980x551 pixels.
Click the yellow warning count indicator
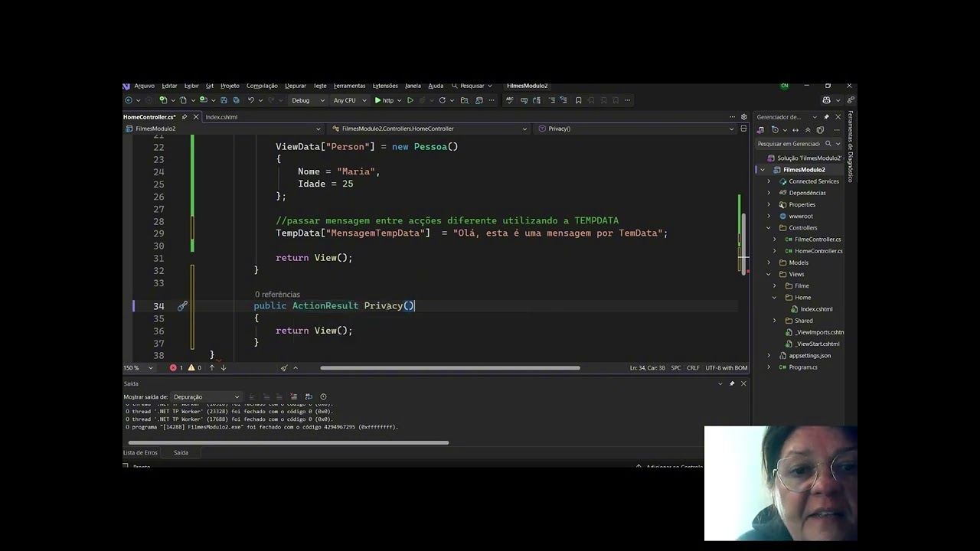(x=194, y=368)
